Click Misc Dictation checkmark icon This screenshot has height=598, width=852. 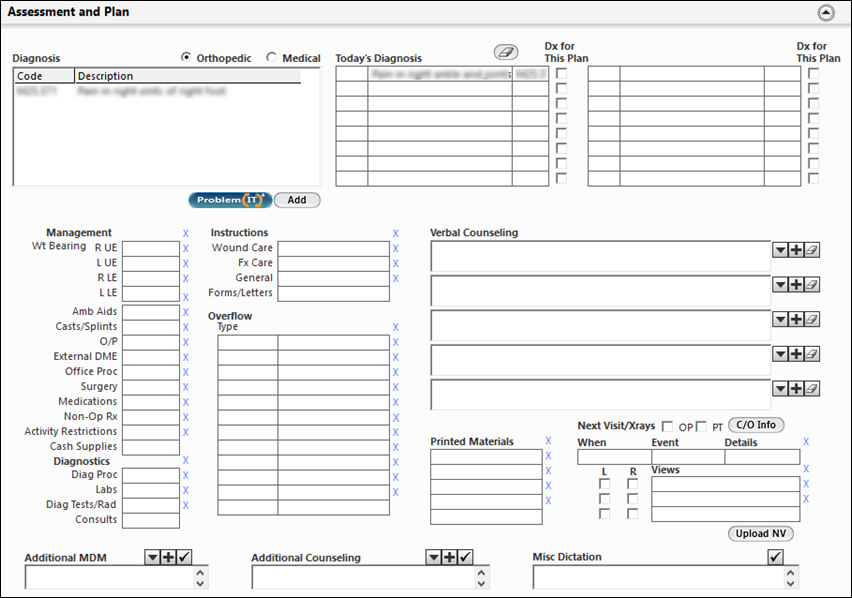point(775,557)
